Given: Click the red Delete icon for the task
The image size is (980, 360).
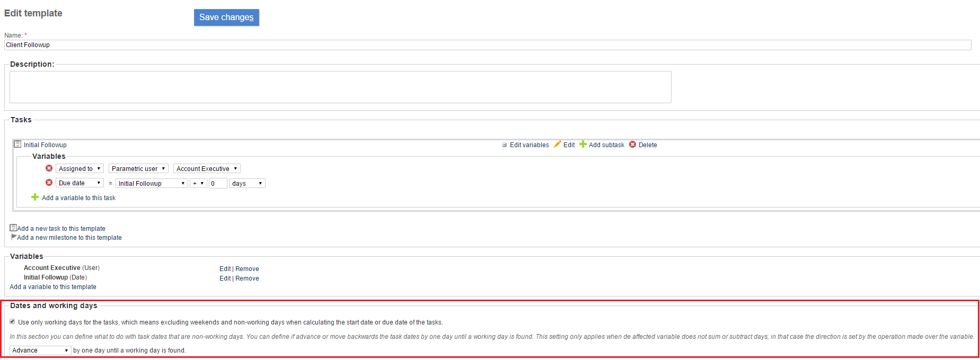Looking at the screenshot, I should tap(632, 145).
